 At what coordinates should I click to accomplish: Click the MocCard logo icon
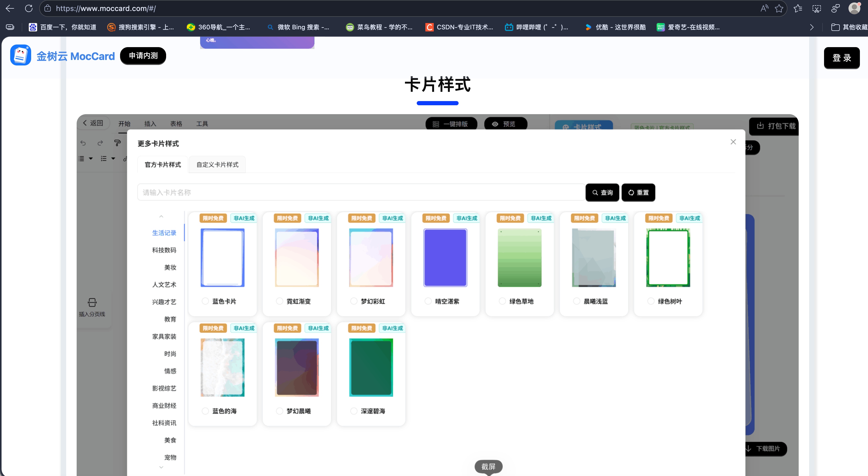point(21,55)
